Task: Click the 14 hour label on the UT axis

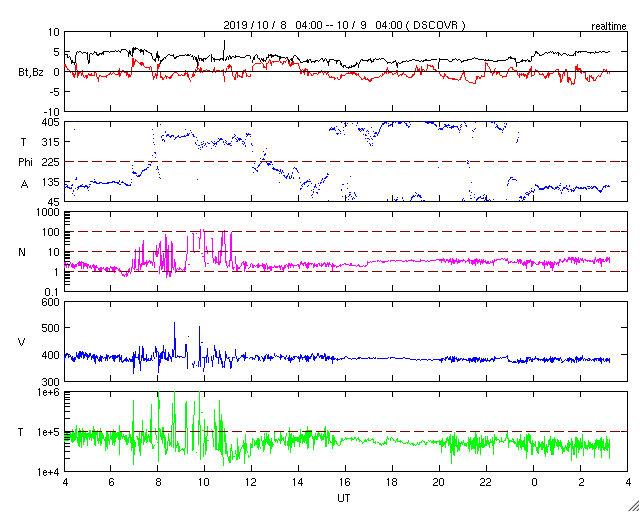Action: tap(298, 482)
